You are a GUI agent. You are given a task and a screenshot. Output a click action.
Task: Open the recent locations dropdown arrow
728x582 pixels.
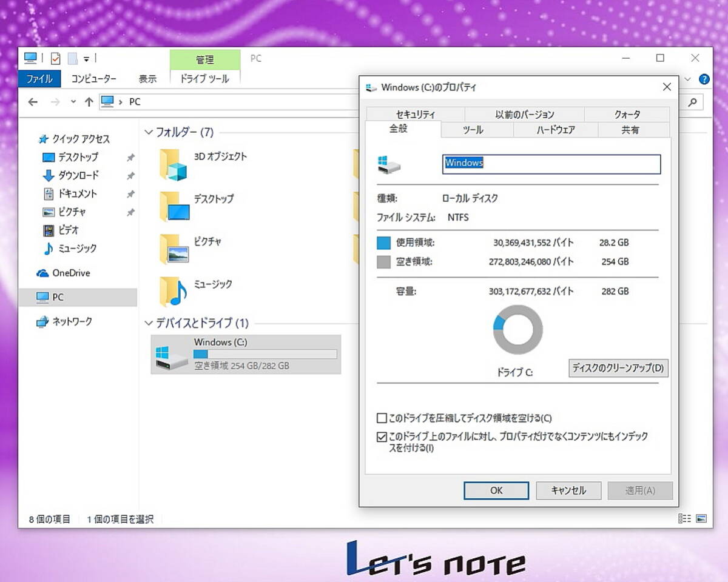73,102
